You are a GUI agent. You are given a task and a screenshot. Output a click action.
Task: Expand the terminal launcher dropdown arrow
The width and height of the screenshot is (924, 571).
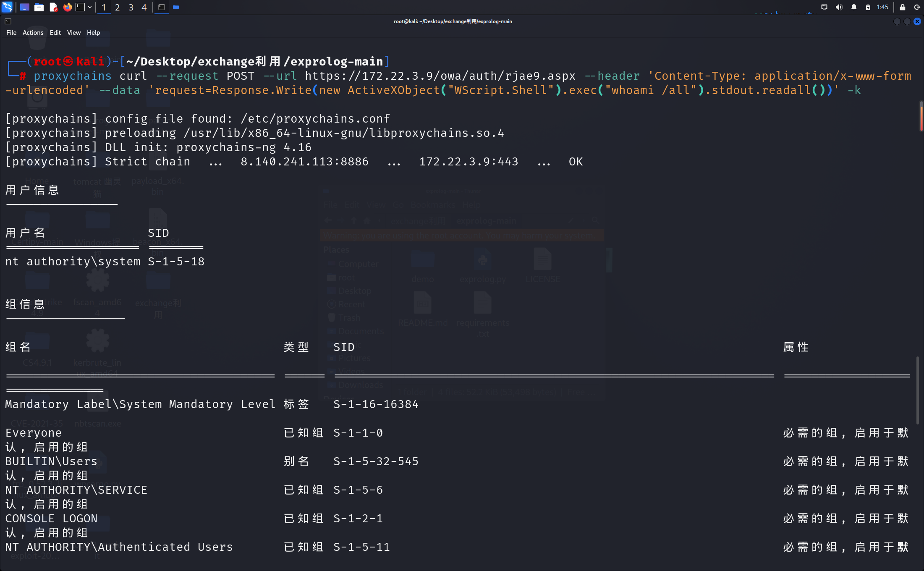90,7
